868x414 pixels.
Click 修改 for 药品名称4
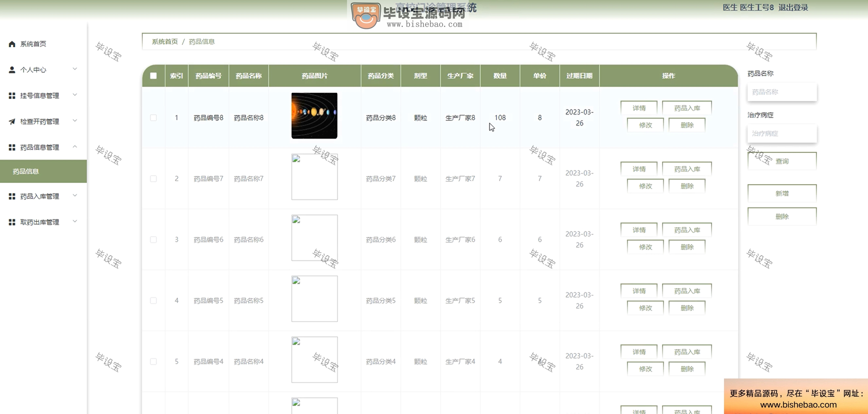pyautogui.click(x=645, y=369)
